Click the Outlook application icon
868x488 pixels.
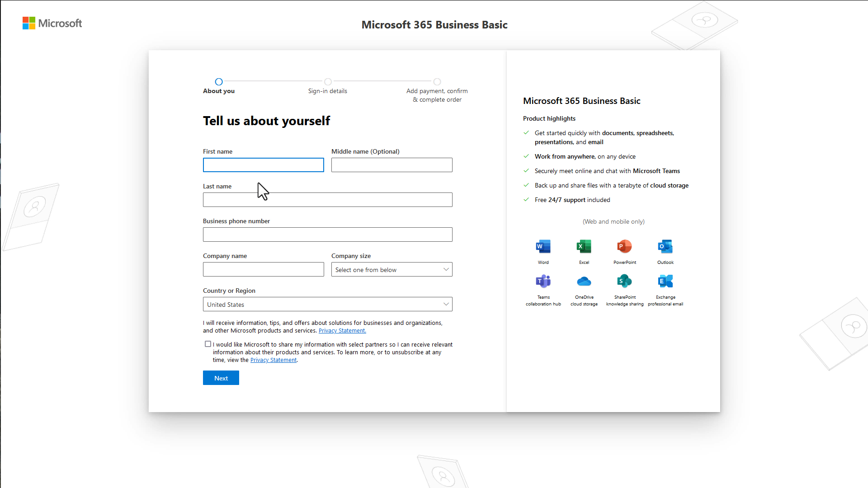tap(665, 246)
